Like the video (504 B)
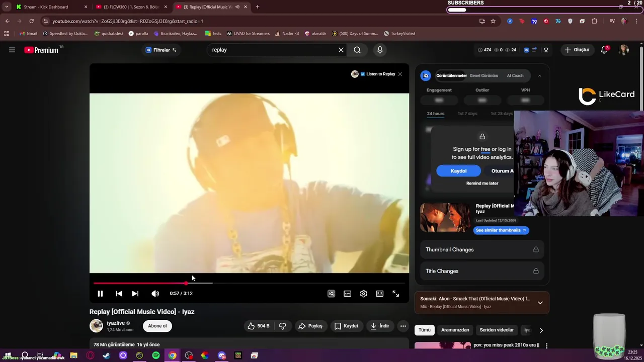The image size is (644, 362). [x=259, y=326]
